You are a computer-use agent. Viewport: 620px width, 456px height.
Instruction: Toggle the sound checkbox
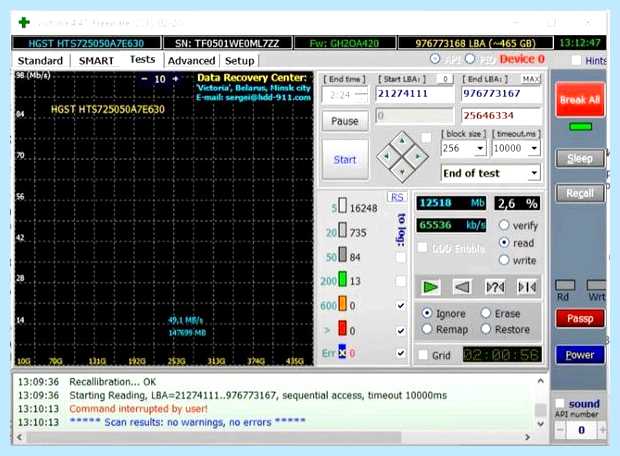(x=560, y=403)
